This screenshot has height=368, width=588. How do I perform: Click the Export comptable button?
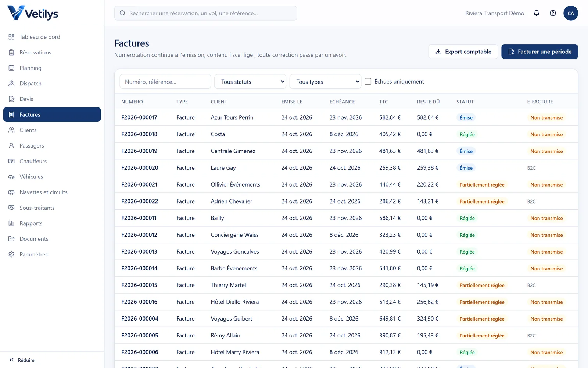pyautogui.click(x=463, y=52)
